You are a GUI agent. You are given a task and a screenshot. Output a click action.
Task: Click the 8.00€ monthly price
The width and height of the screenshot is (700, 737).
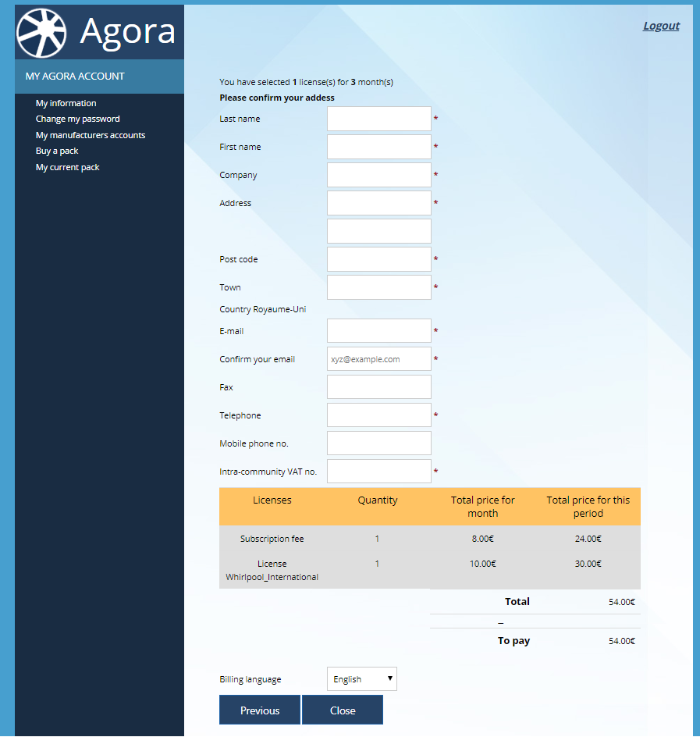click(x=483, y=539)
